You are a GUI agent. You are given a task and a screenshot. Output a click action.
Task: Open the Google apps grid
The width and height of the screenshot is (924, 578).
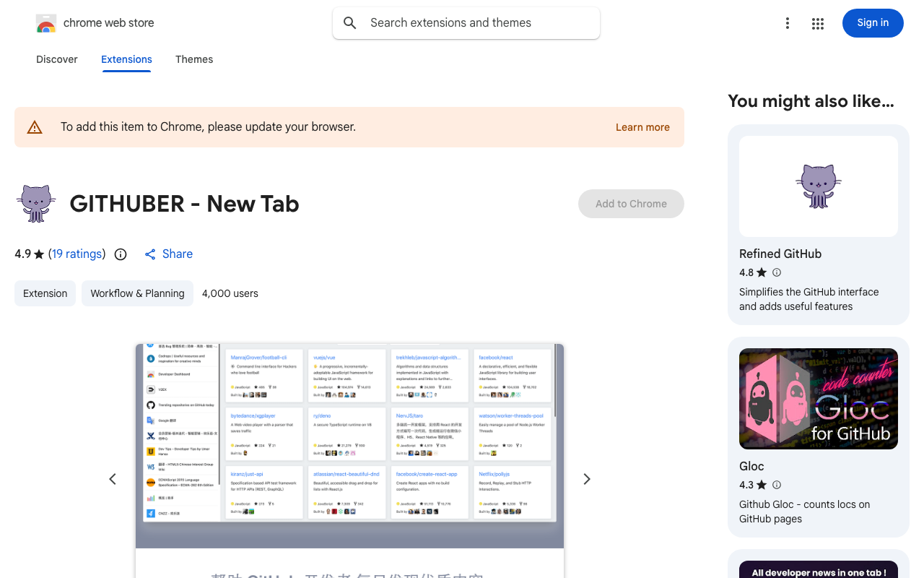click(x=818, y=23)
